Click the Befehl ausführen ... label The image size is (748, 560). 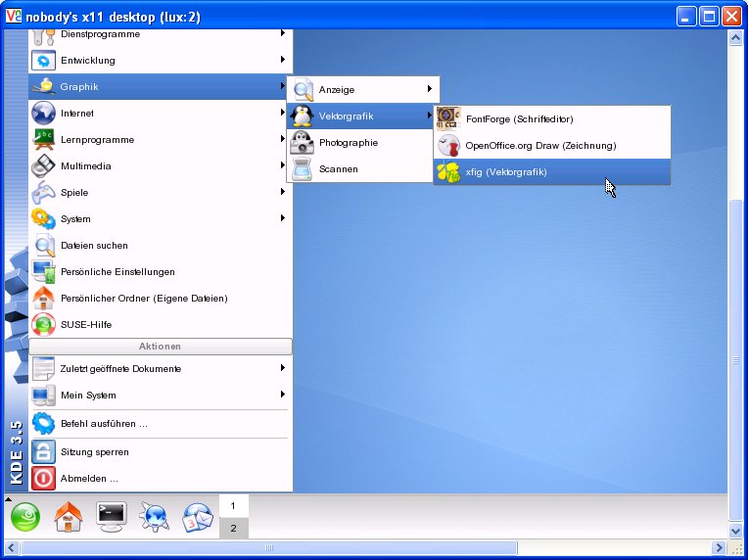tap(104, 424)
